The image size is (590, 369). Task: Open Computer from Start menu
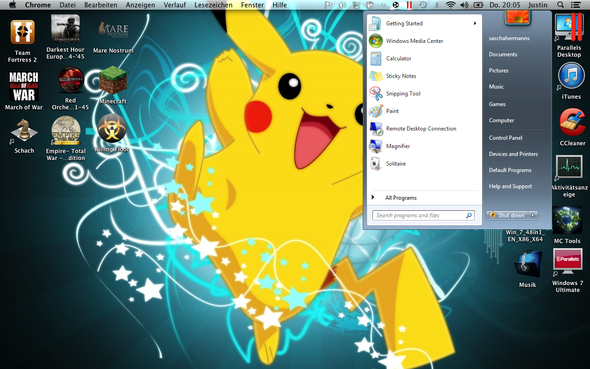pos(501,120)
